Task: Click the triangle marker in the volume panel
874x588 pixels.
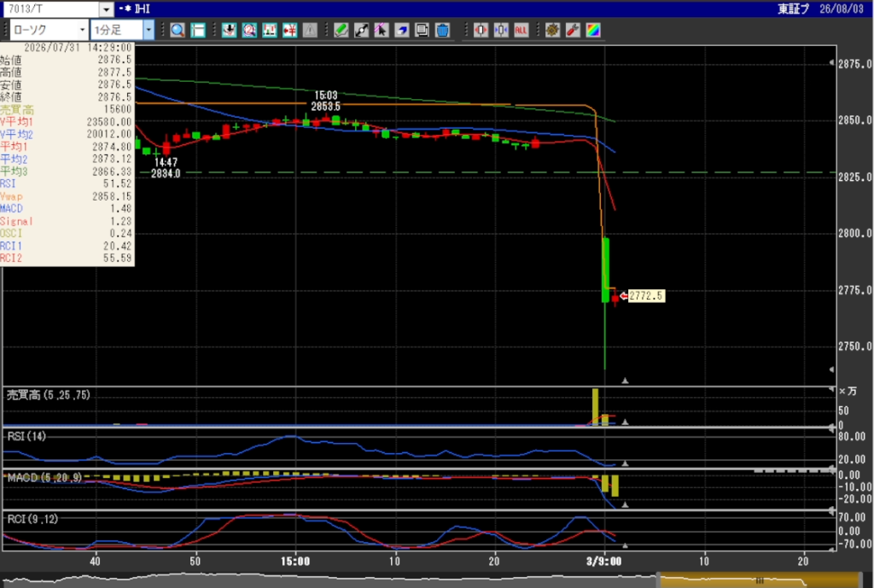Action: pos(626,422)
